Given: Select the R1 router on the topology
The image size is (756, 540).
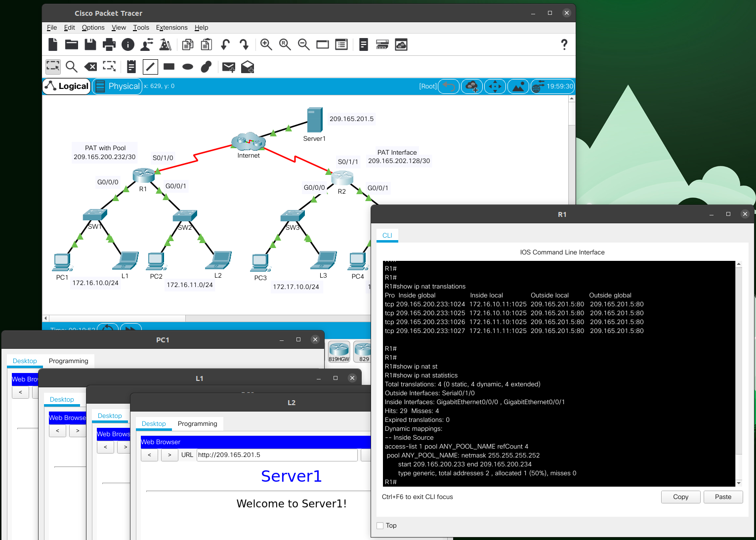Looking at the screenshot, I should tap(144, 175).
